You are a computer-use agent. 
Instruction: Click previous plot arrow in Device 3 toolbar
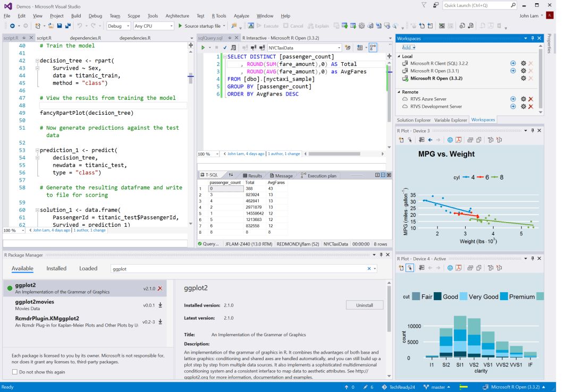pos(430,140)
